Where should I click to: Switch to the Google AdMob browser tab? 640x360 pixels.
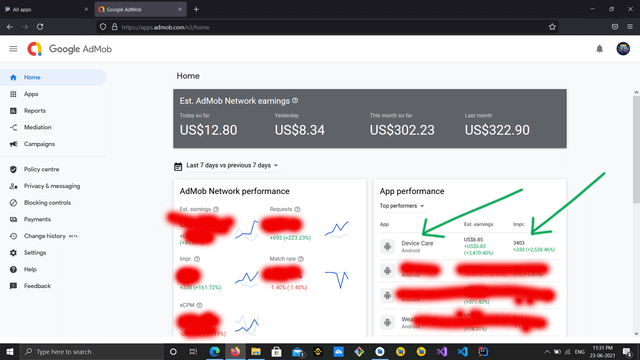coord(140,9)
